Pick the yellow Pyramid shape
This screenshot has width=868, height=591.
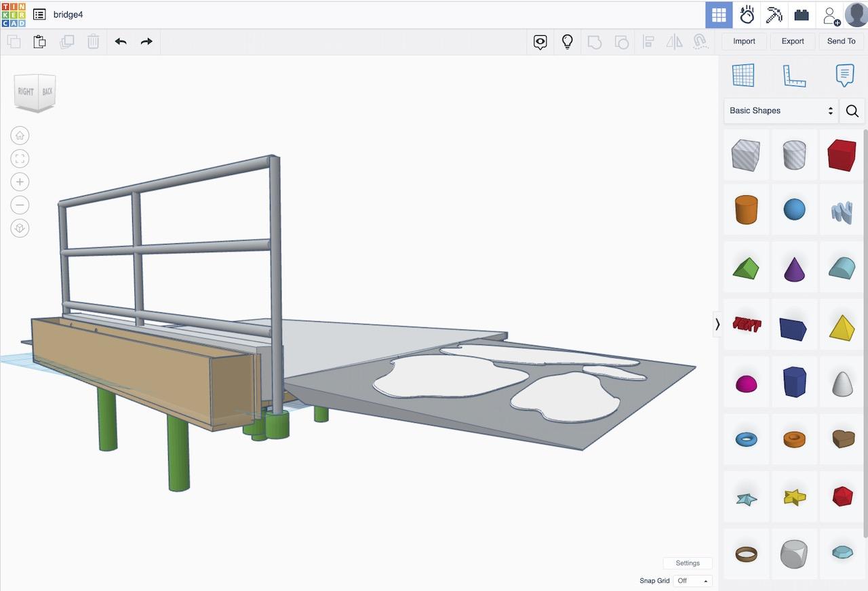coord(842,327)
